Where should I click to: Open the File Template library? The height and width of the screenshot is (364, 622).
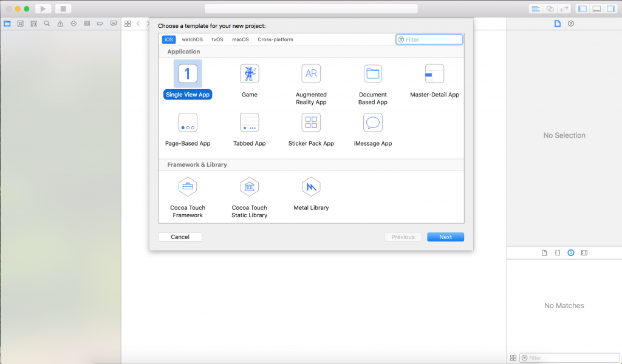tap(544, 252)
